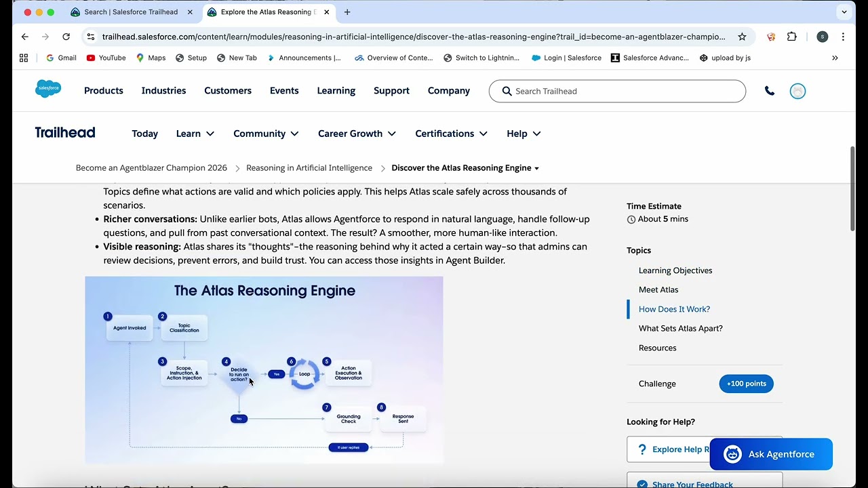Expand Discover the Atlas Reasoning Engine breadcrumb dropdown
Image resolution: width=868 pixels, height=488 pixels.
point(537,168)
